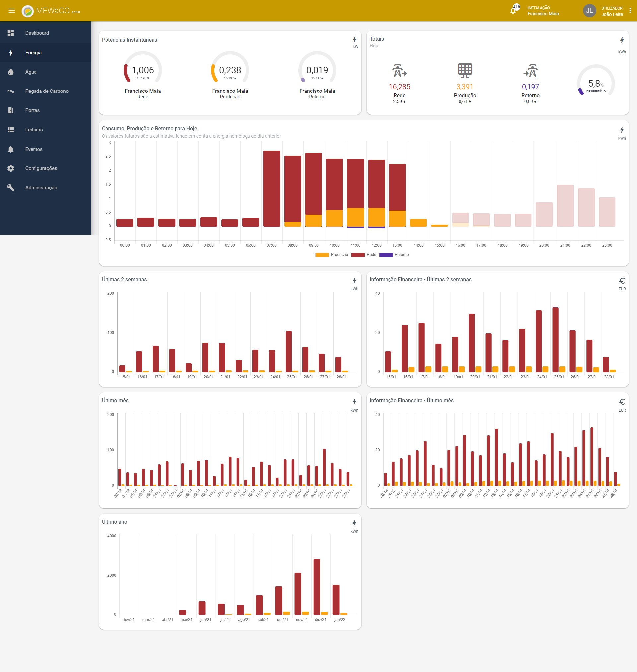The width and height of the screenshot is (637, 672).
Task: Toggle Produção series in chart legend
Action: [331, 254]
